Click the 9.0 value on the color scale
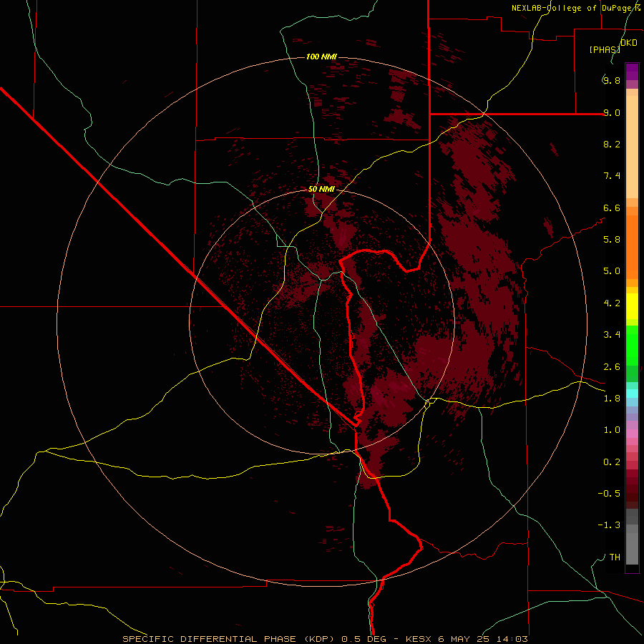This screenshot has height=644, width=644. point(612,112)
